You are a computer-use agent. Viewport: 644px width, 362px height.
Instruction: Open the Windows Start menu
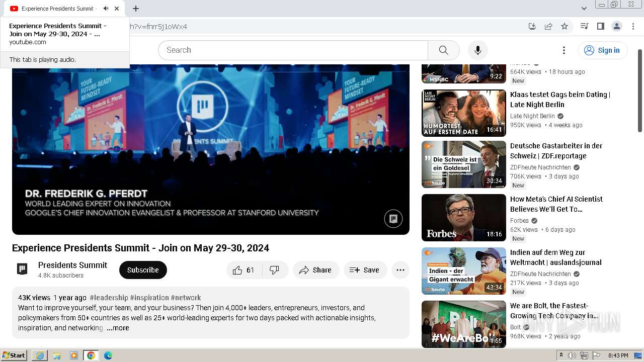[x=14, y=355]
